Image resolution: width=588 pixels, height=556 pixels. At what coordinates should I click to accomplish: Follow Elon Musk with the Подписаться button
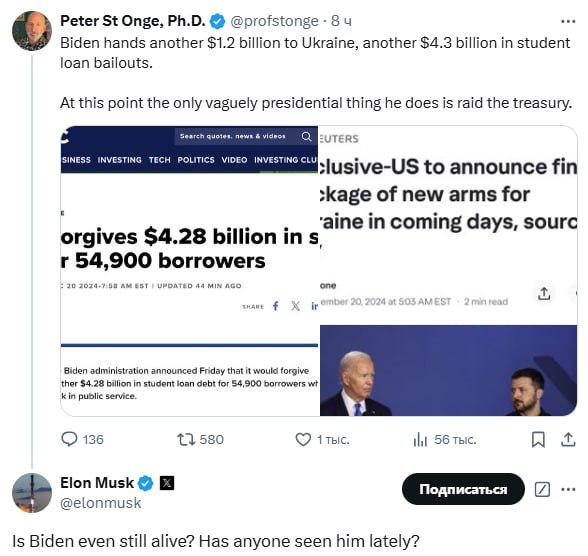(x=463, y=489)
